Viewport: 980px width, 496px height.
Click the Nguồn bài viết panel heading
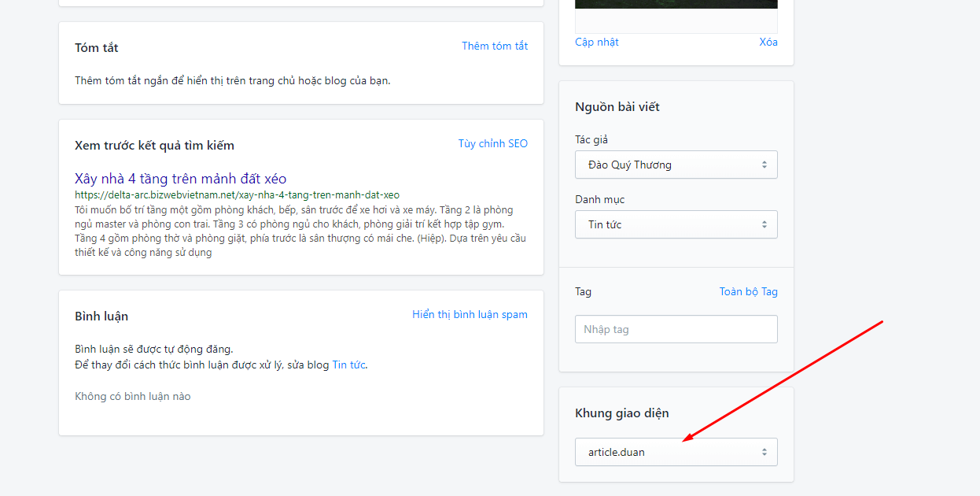[617, 106]
